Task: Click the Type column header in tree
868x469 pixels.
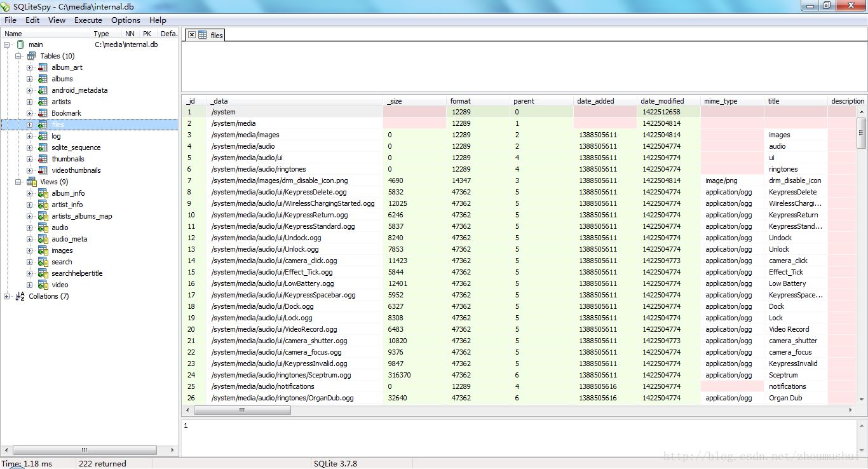Action: pos(107,34)
